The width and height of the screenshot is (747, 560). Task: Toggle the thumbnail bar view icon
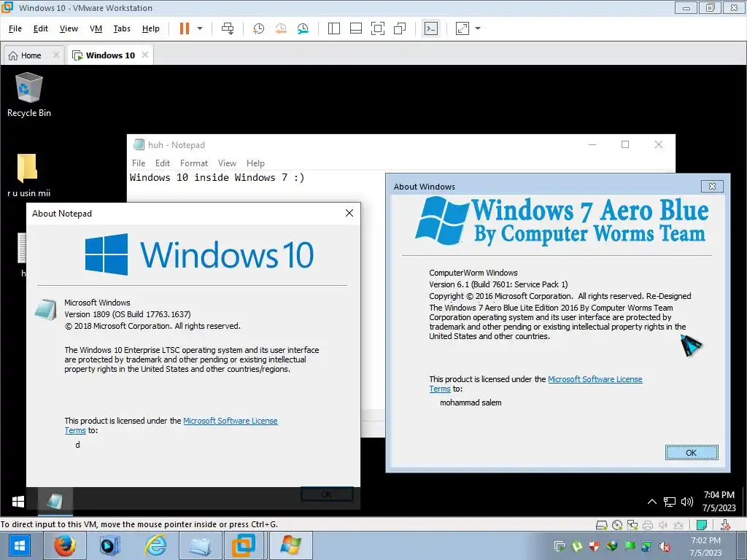(356, 28)
